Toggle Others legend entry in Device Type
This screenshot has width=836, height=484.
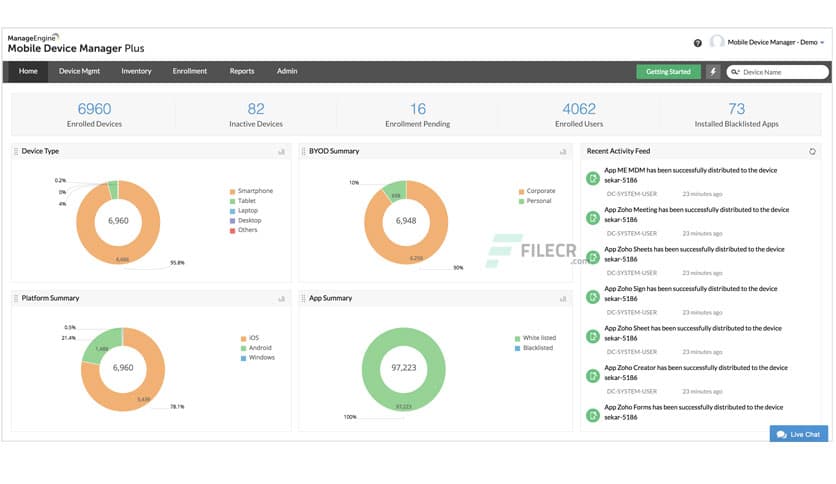point(244,230)
